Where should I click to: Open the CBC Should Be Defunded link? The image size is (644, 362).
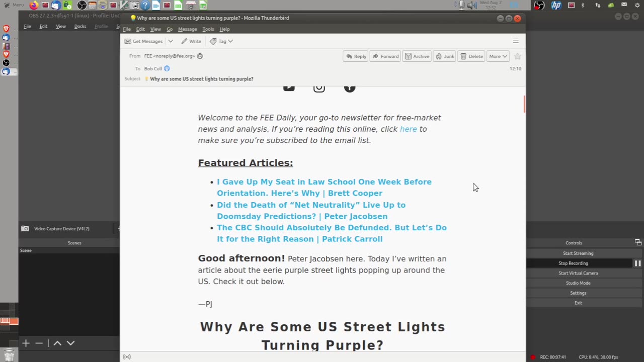point(332,233)
